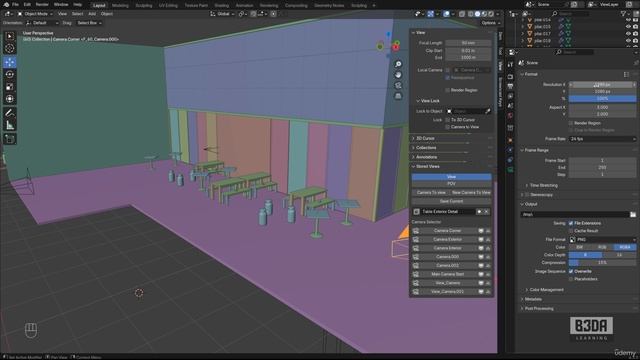Select the Select Box tool in left toolbar
The height and width of the screenshot is (360, 640).
10,36
